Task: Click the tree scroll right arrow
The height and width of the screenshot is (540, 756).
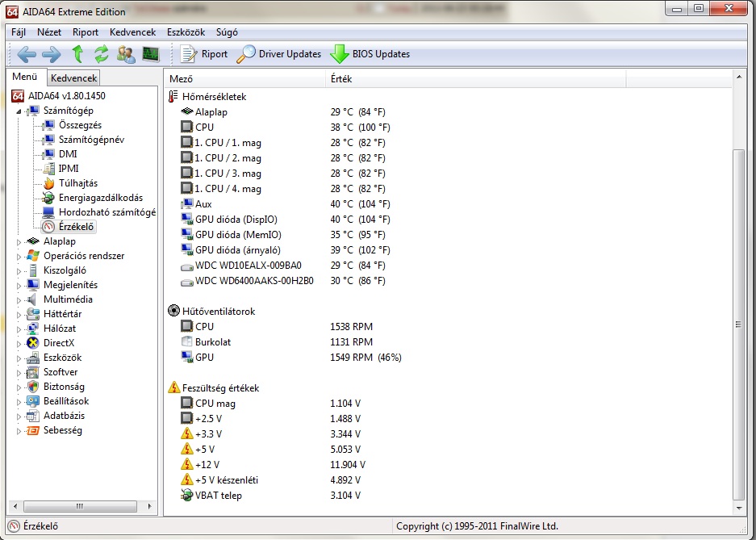Action: [149, 506]
